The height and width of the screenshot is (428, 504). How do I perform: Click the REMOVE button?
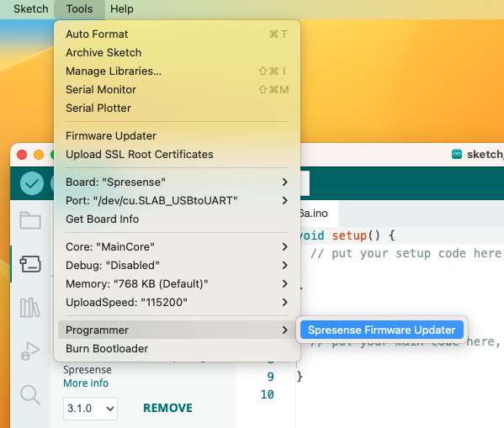click(x=167, y=408)
